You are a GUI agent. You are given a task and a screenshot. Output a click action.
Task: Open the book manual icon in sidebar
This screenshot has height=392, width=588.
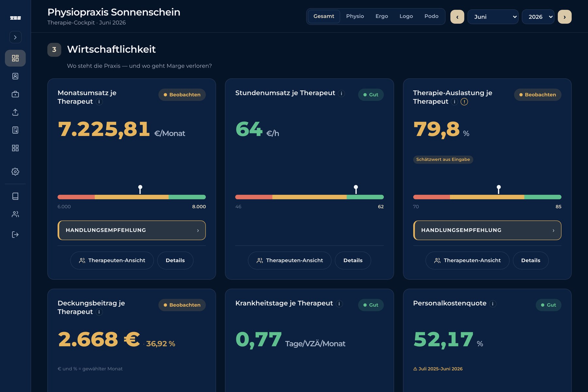[15, 196]
